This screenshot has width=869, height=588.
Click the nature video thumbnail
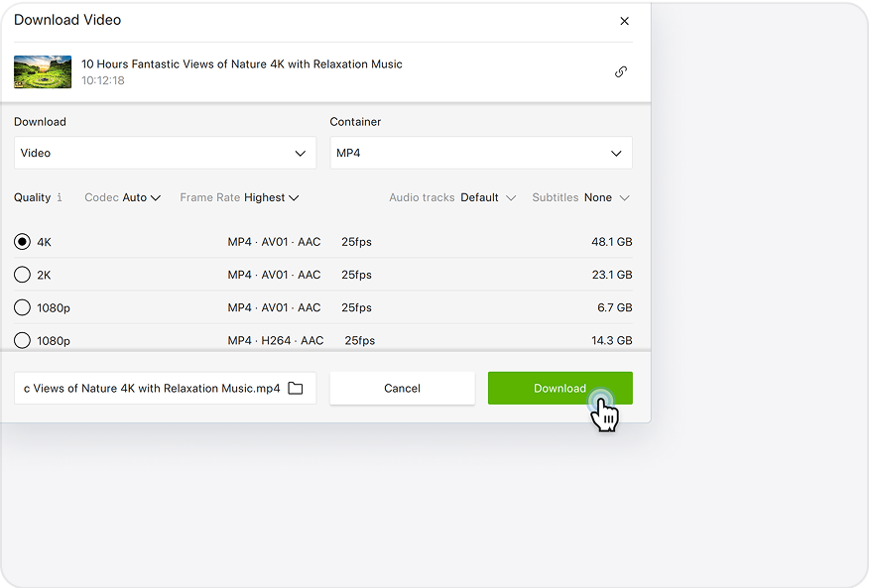[43, 71]
